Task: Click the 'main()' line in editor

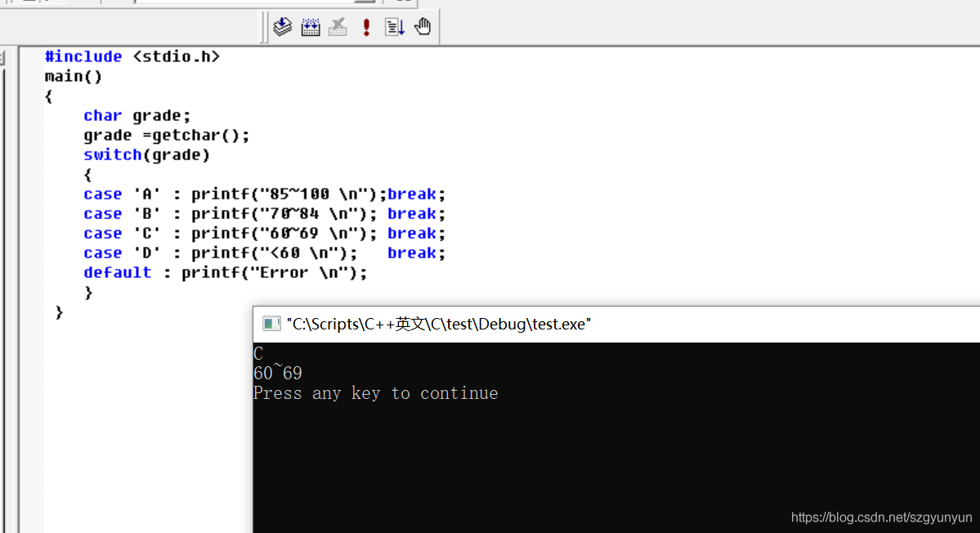Action: click(x=73, y=76)
